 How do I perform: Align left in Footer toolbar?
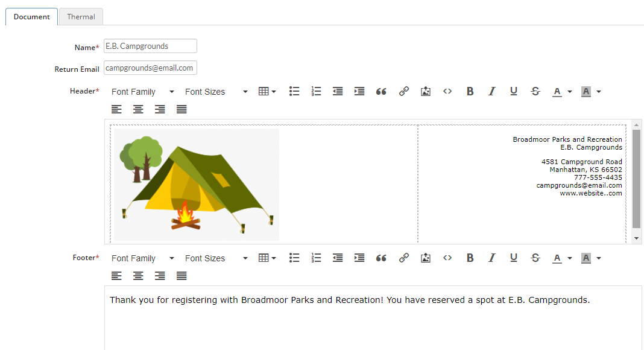tap(116, 276)
